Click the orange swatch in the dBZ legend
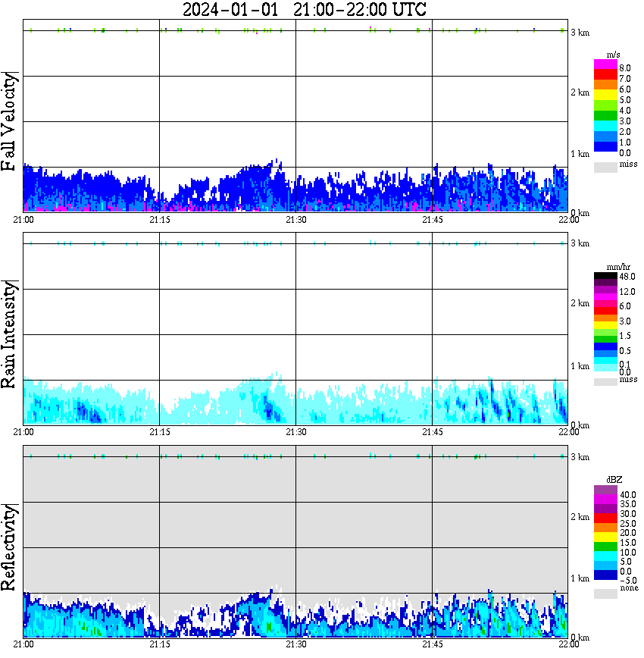 coord(605,528)
